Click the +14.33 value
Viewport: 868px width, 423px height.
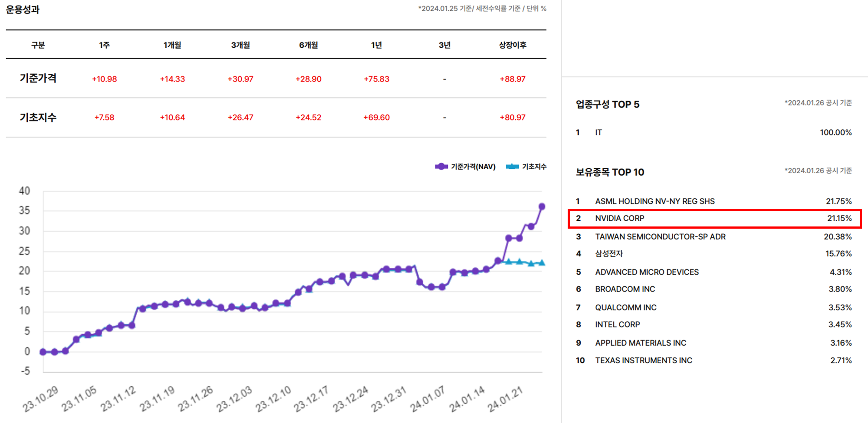pos(172,79)
